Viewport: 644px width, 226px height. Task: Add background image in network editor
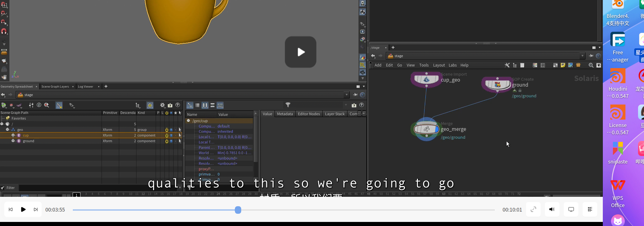[x=570, y=65]
